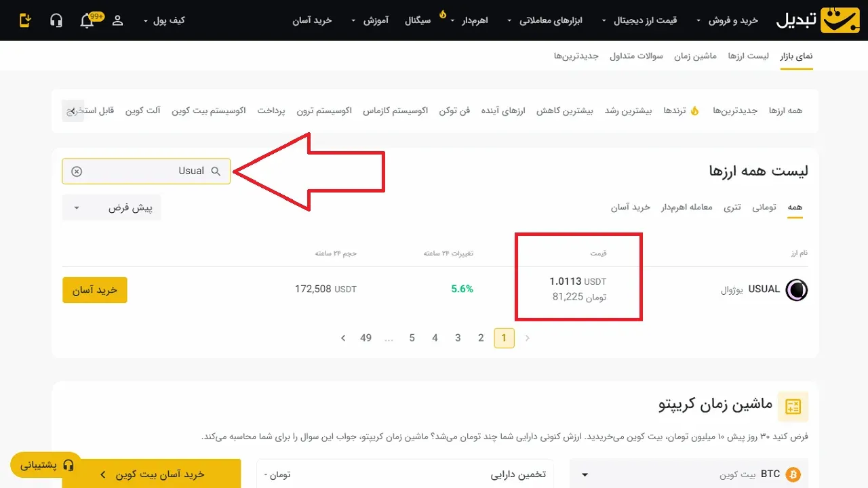Screen dimensions: 868x488
Task: Expand the ابزارهای معاملاتی menu
Action: coord(545,20)
